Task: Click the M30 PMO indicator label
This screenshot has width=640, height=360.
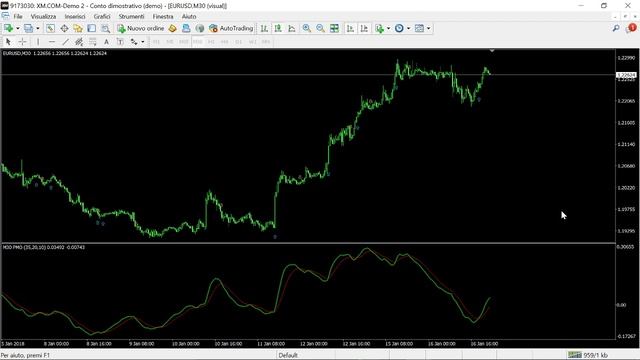Action: point(44,247)
